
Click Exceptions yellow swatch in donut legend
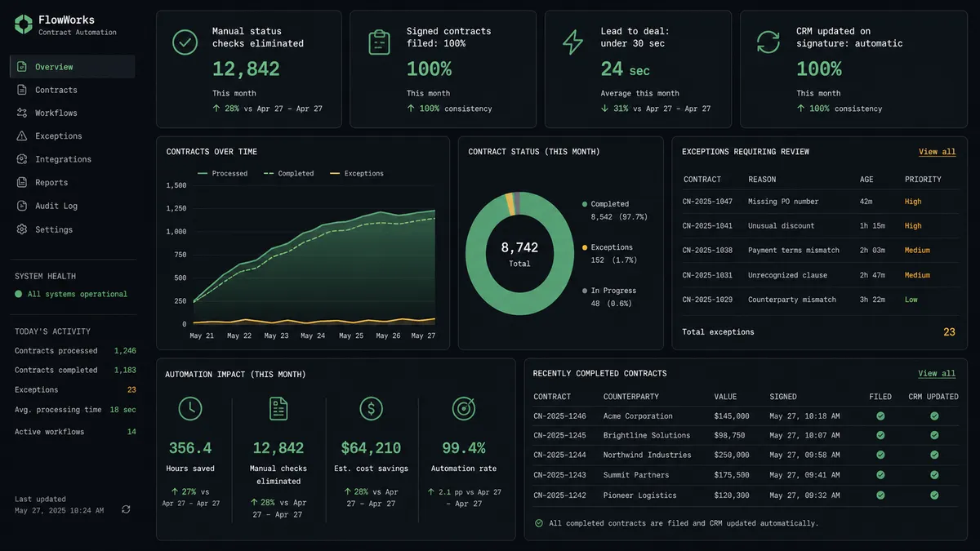pos(585,247)
